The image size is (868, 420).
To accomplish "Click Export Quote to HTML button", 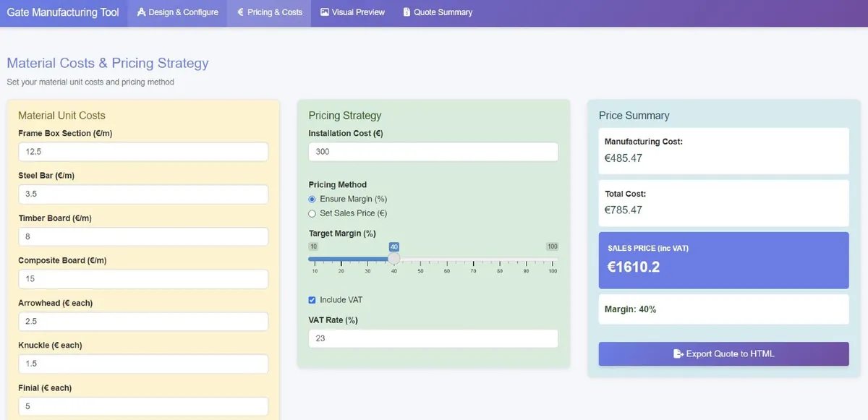I will pyautogui.click(x=723, y=353).
